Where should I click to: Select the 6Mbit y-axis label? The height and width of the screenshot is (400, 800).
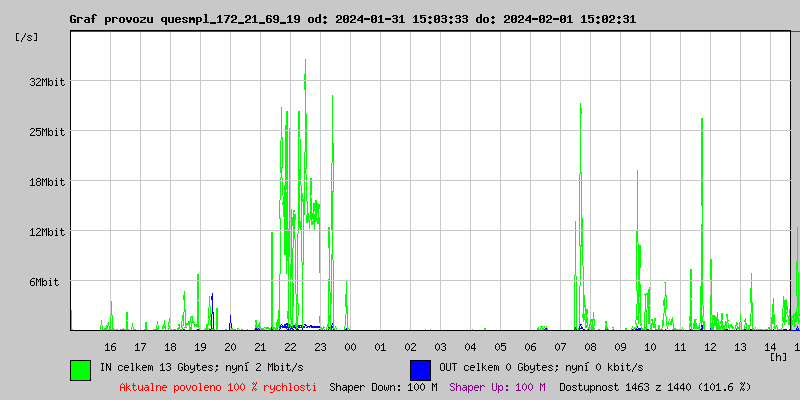coord(43,282)
